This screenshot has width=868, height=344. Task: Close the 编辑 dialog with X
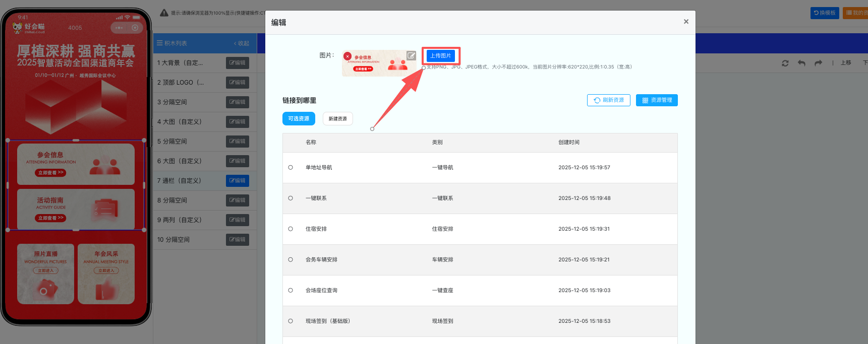(x=686, y=22)
